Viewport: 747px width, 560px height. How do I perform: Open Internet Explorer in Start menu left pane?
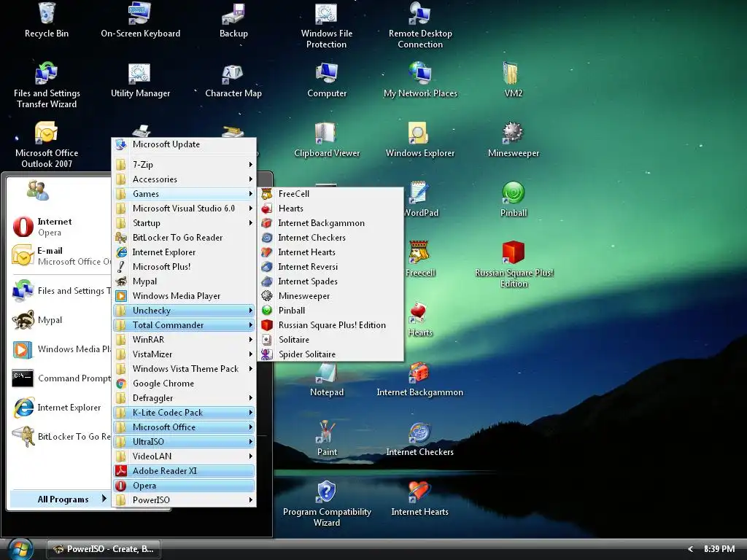tap(61, 408)
